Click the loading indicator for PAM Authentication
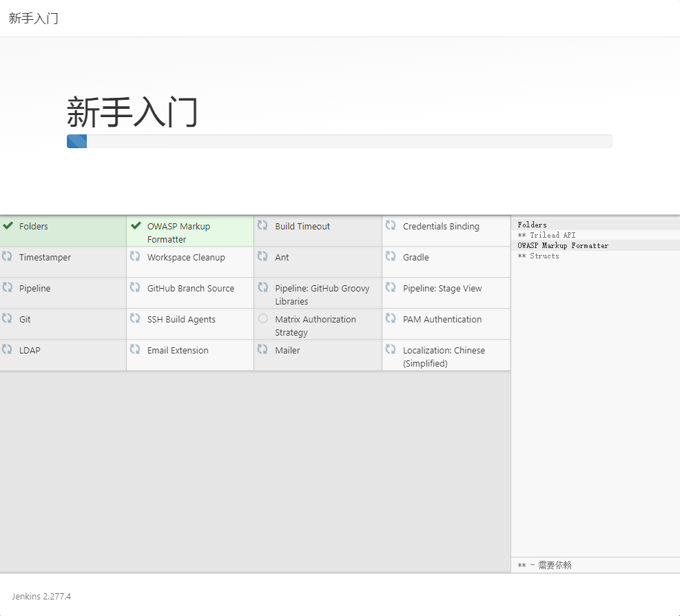 click(391, 318)
